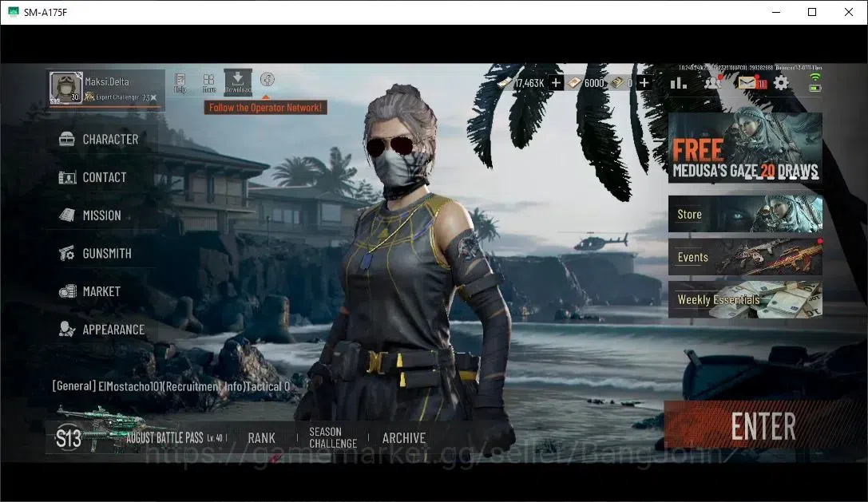Click the gold bar icon beside 6000
Screen dimensions: 868x502
click(575, 83)
